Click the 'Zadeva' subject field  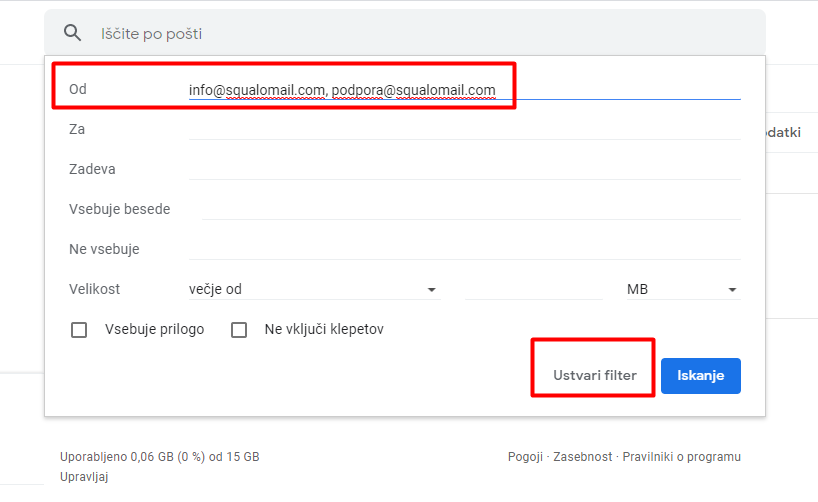(x=464, y=169)
